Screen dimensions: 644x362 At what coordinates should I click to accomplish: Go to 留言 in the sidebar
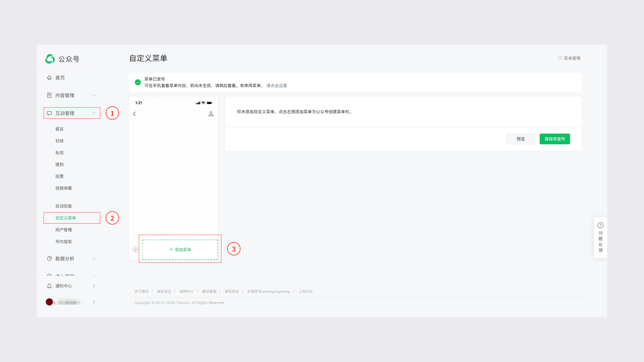click(x=59, y=129)
